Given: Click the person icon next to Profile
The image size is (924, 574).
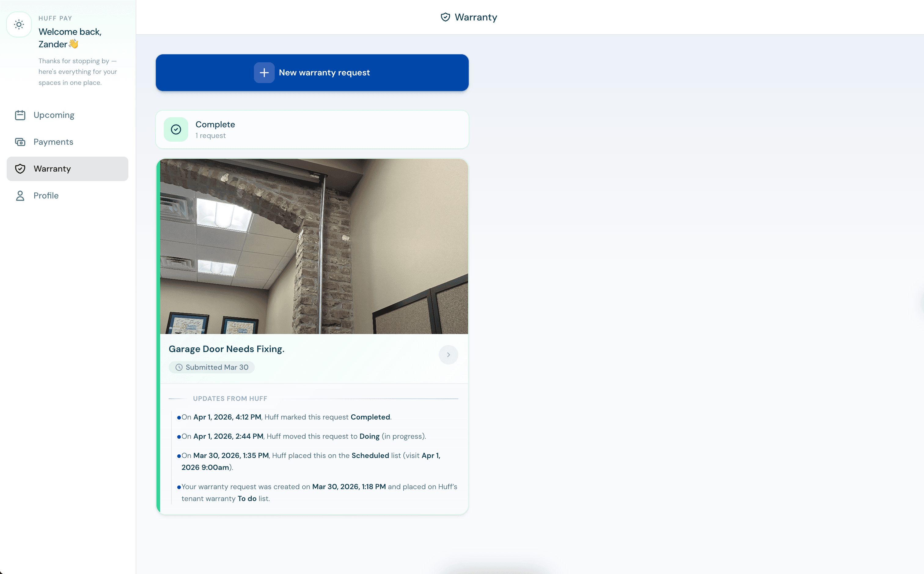Looking at the screenshot, I should click(x=20, y=195).
